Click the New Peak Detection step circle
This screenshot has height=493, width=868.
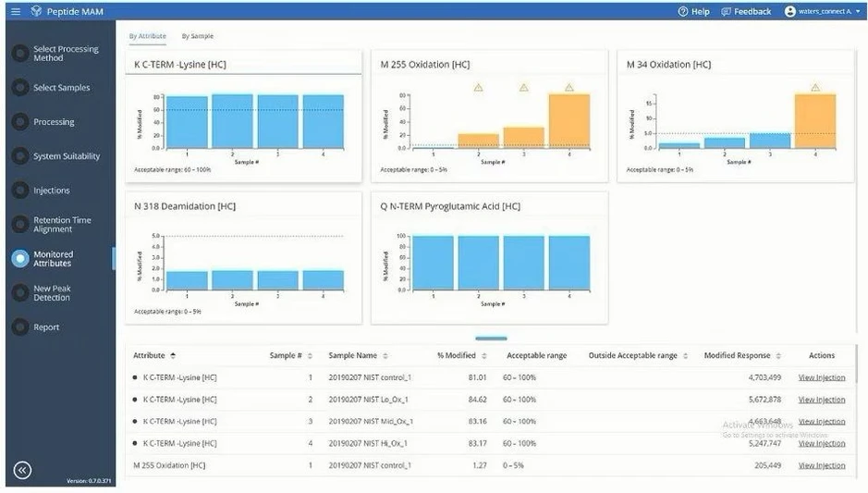click(x=20, y=293)
